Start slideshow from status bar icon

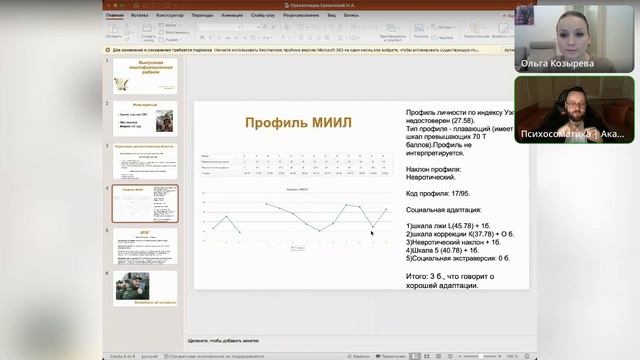(450, 356)
